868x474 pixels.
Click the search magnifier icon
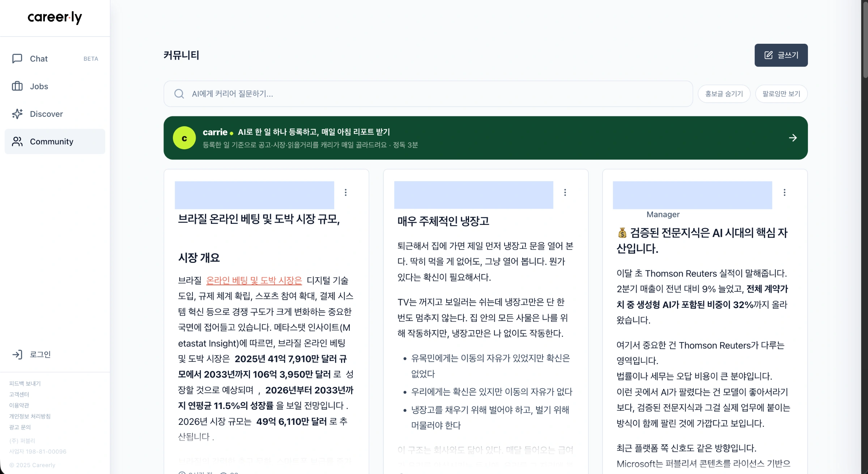point(179,94)
